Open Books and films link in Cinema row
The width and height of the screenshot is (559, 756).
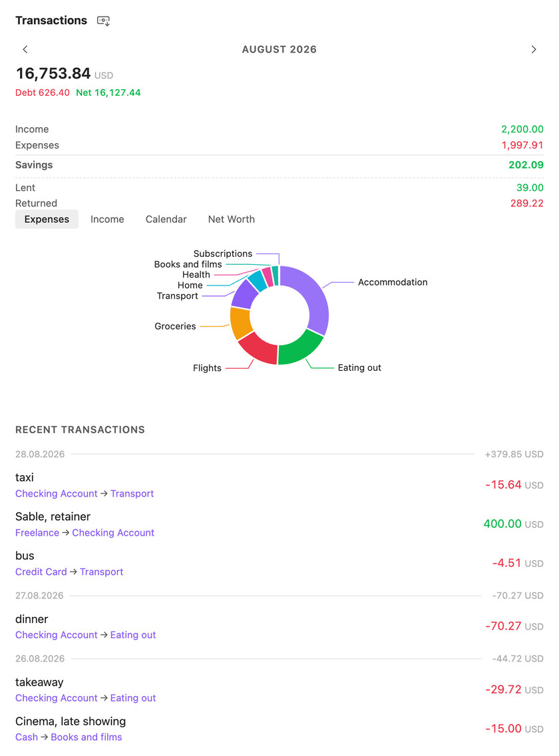pyautogui.click(x=87, y=737)
